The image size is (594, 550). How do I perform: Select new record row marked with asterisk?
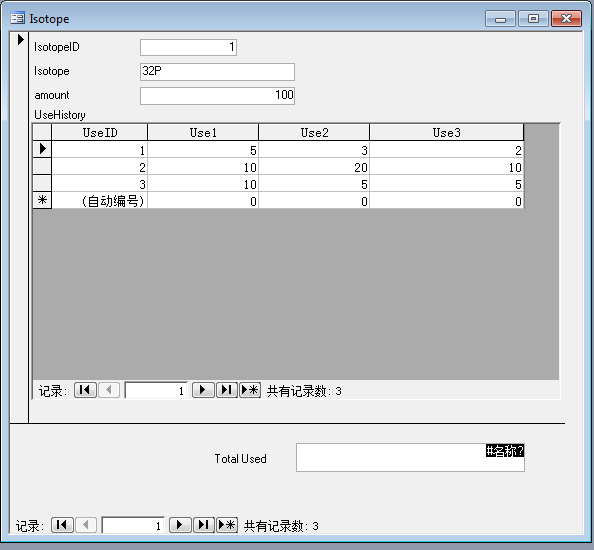point(42,200)
